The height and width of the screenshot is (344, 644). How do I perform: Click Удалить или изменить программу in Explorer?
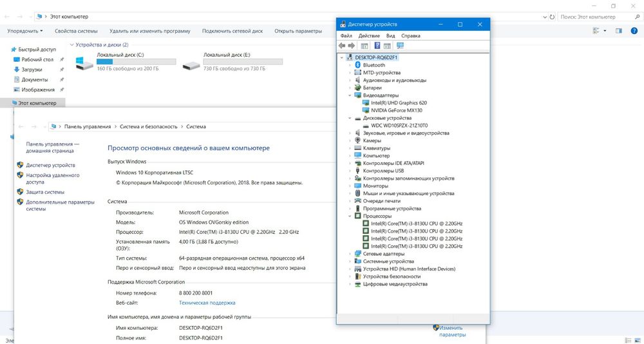pyautogui.click(x=150, y=31)
